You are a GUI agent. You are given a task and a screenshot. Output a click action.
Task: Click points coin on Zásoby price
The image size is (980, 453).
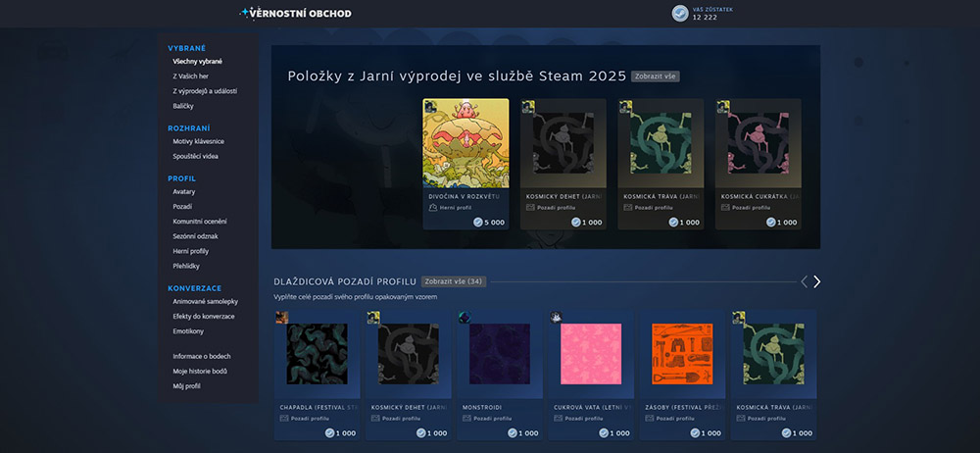point(695,433)
